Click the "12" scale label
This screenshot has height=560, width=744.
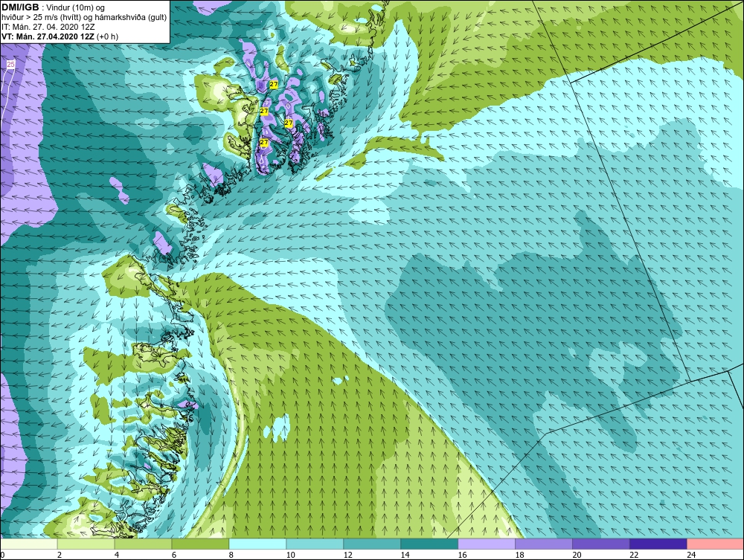347,555
